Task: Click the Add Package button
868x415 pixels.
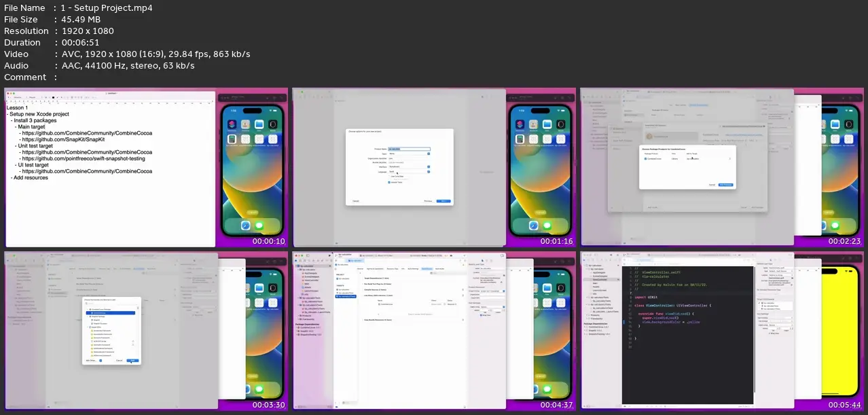Action: pyautogui.click(x=725, y=184)
